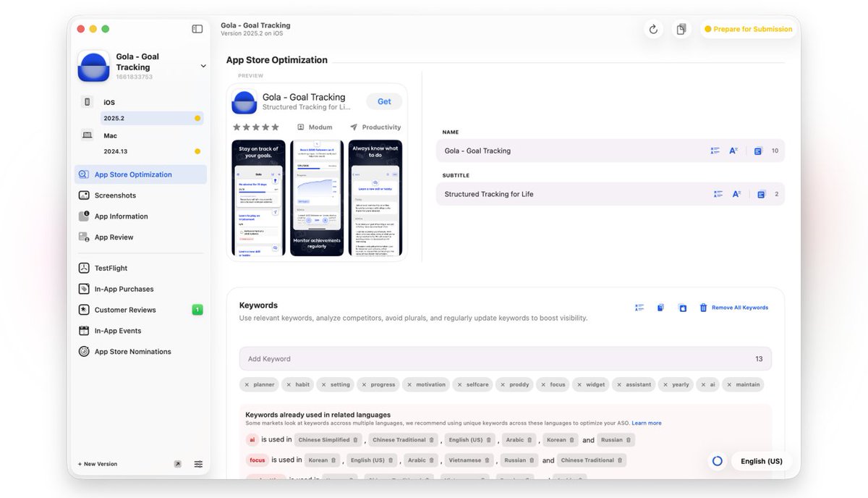
Task: Open App Information section
Action: click(x=140, y=216)
